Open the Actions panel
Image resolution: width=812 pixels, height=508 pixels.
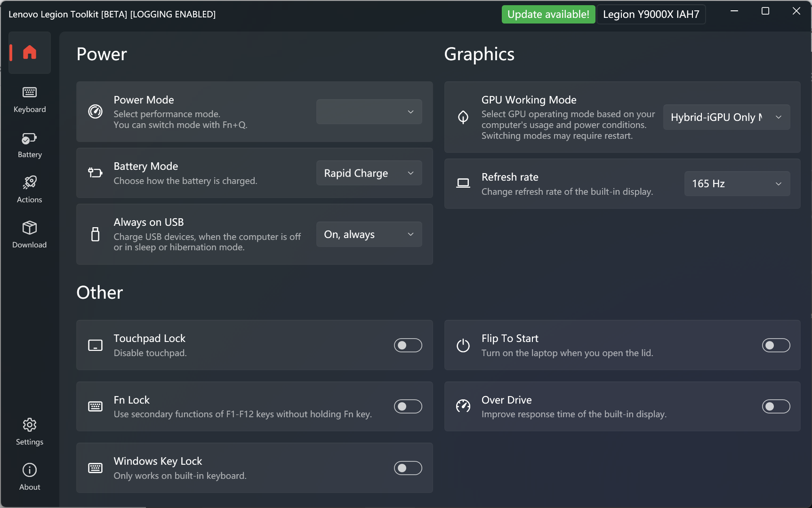tap(29, 190)
